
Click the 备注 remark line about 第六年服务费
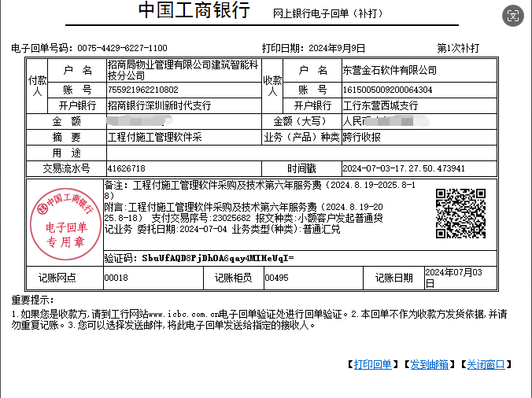(260, 190)
